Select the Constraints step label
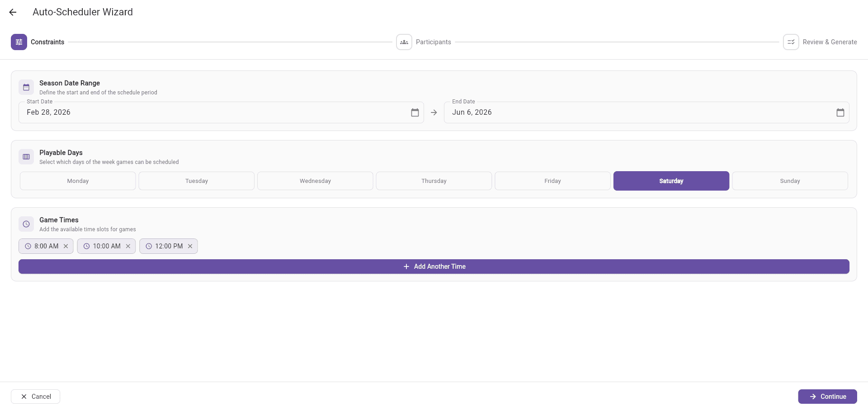 pyautogui.click(x=47, y=42)
